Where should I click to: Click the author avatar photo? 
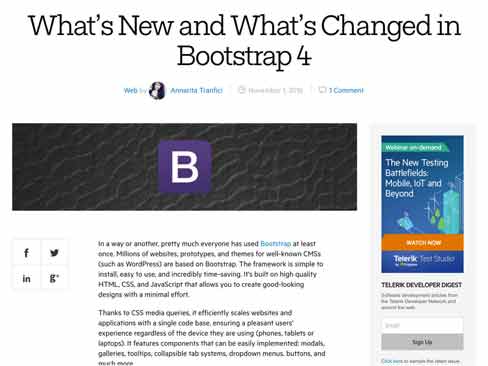157,90
